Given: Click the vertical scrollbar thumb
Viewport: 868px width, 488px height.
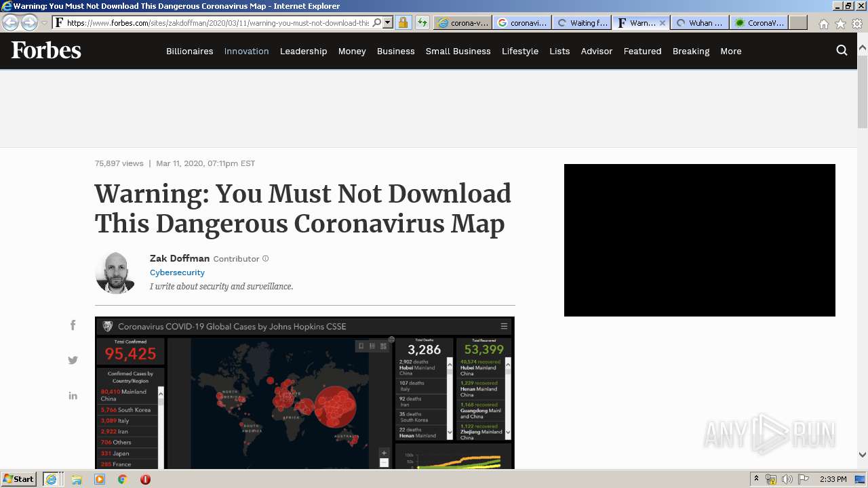Looking at the screenshot, I should (863, 91).
